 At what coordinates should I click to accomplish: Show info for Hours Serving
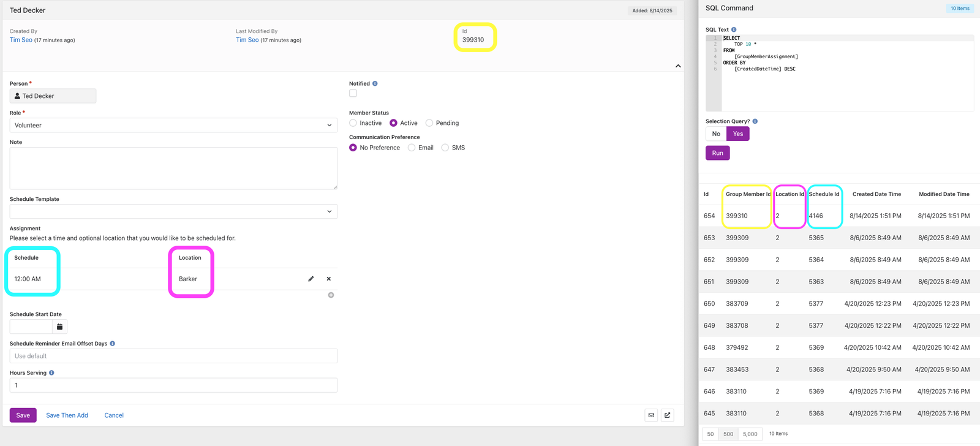coord(51,372)
